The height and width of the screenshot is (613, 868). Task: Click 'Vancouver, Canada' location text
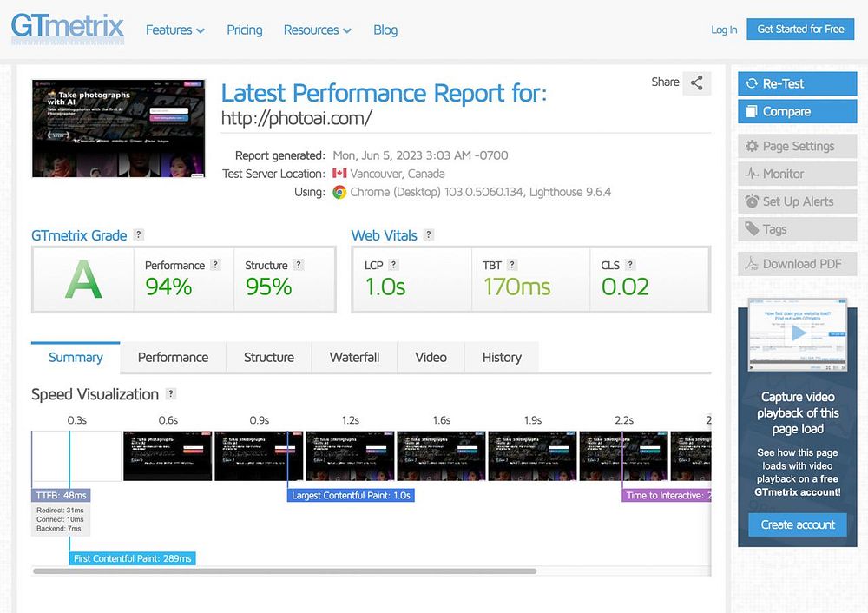398,174
